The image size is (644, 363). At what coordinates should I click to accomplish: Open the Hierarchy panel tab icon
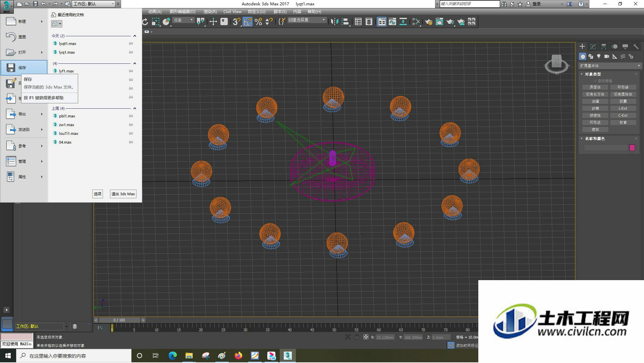pos(603,47)
